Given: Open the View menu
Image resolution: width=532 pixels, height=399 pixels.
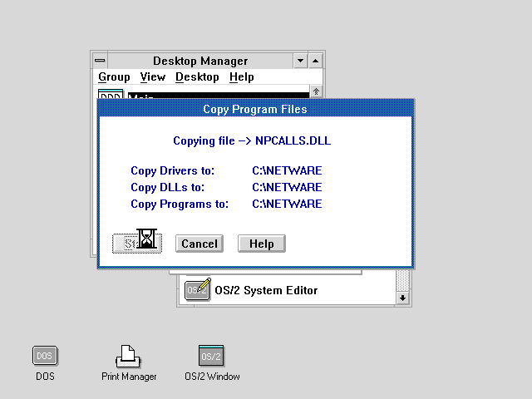Looking at the screenshot, I should point(153,77).
